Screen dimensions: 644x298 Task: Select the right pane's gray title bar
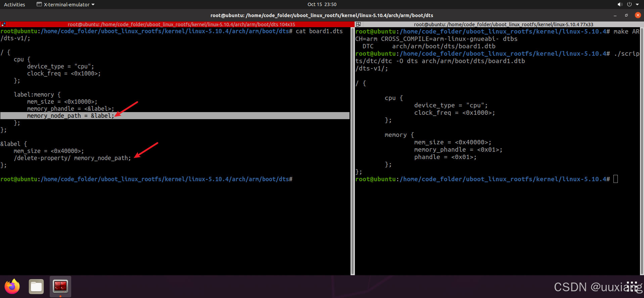[503, 24]
